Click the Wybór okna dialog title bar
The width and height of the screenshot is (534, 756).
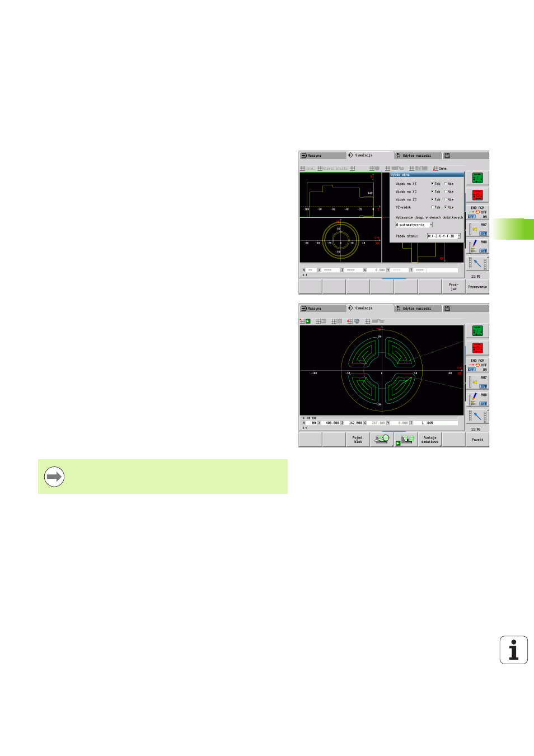point(427,175)
